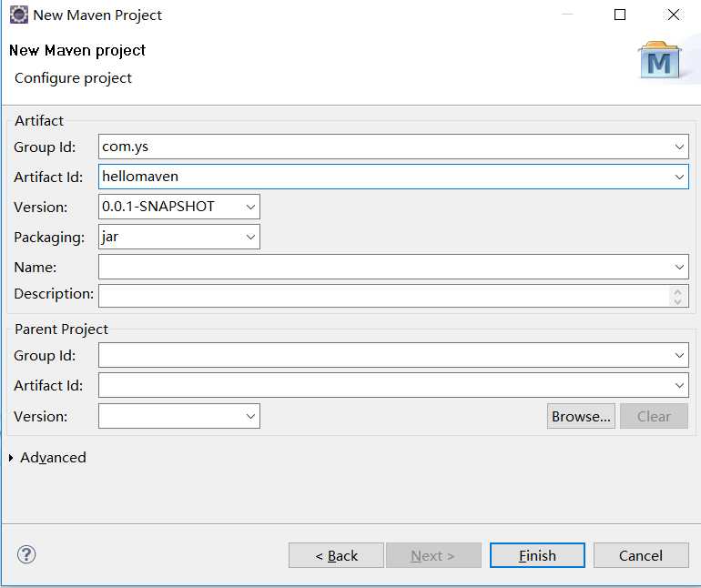The height and width of the screenshot is (588, 701).
Task: Open the Parent Project Version dropdown arrow
Action: click(x=250, y=416)
